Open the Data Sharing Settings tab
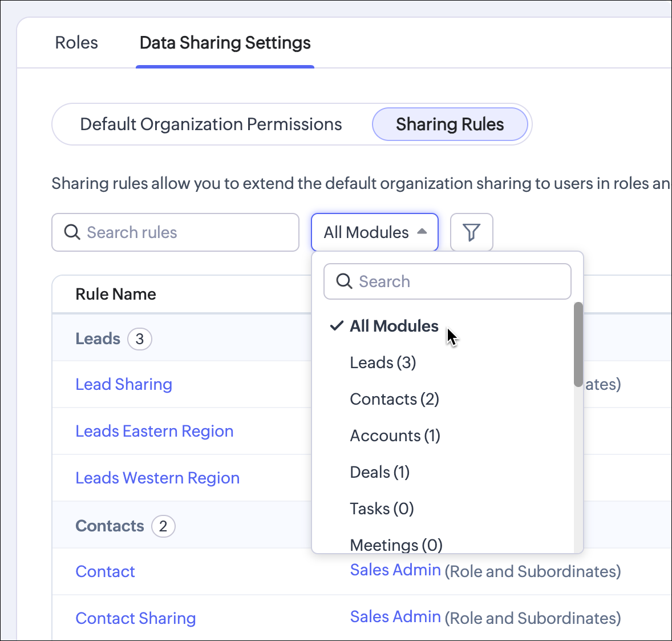672x641 pixels. click(225, 43)
